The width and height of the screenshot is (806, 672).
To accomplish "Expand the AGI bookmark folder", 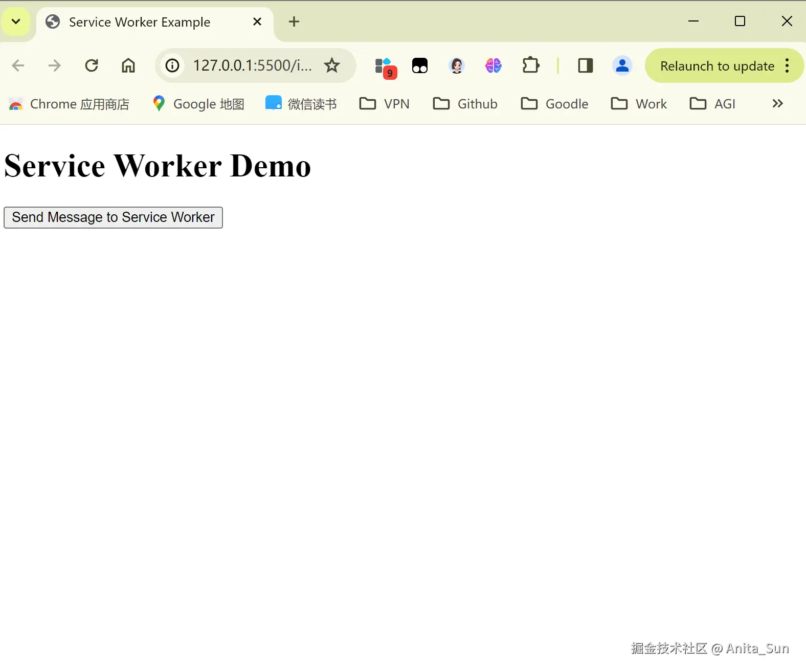I will (713, 104).
